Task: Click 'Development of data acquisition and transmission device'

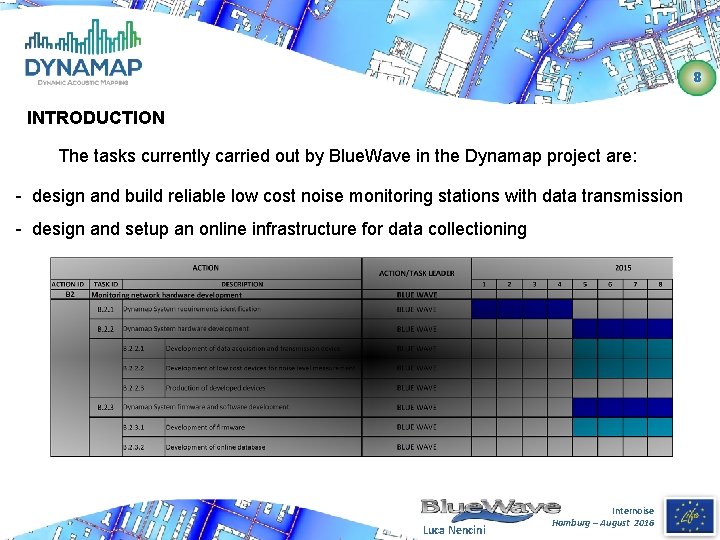Action: [253, 349]
